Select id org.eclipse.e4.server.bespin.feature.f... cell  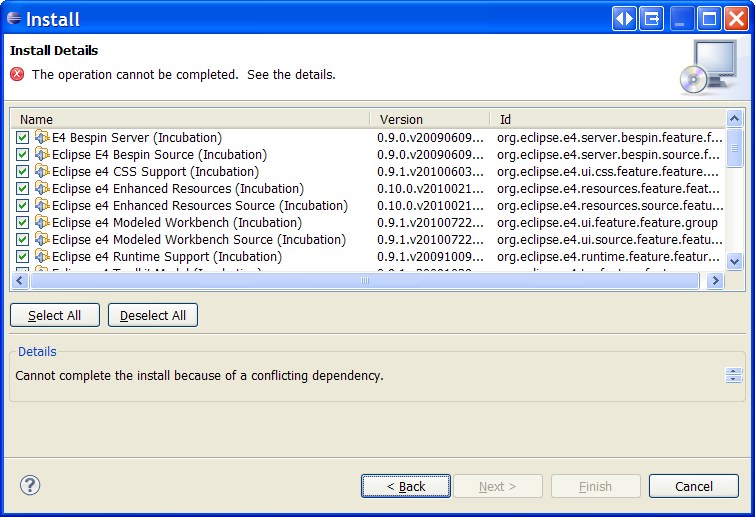[610, 138]
